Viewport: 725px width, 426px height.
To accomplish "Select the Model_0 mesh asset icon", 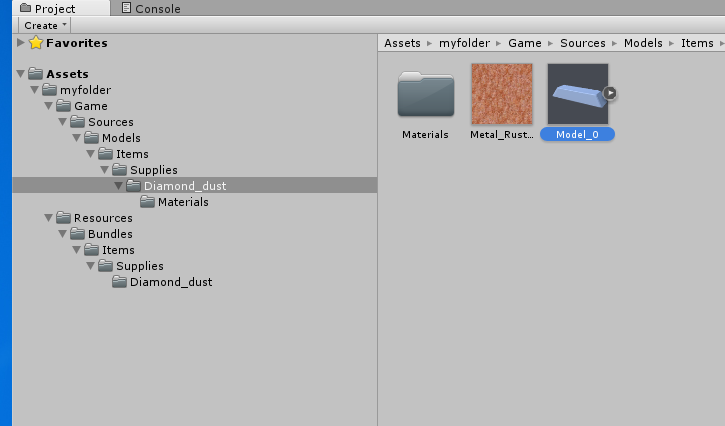I will pos(577,94).
